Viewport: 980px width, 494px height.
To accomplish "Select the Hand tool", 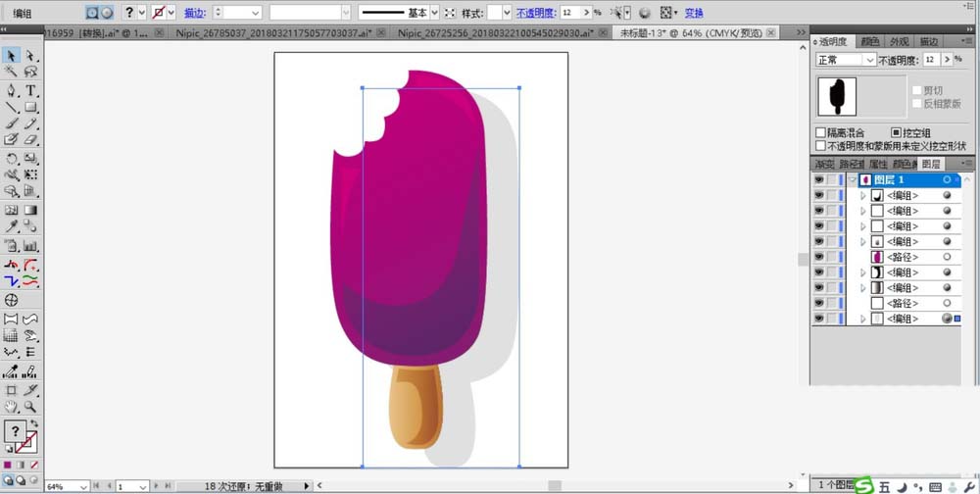I will [11, 407].
